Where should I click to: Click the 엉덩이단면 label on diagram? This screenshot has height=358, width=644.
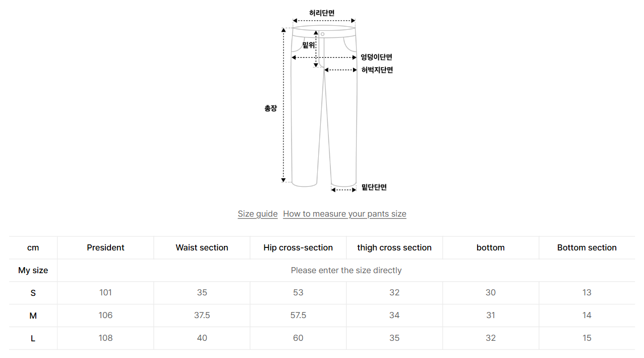pos(376,57)
